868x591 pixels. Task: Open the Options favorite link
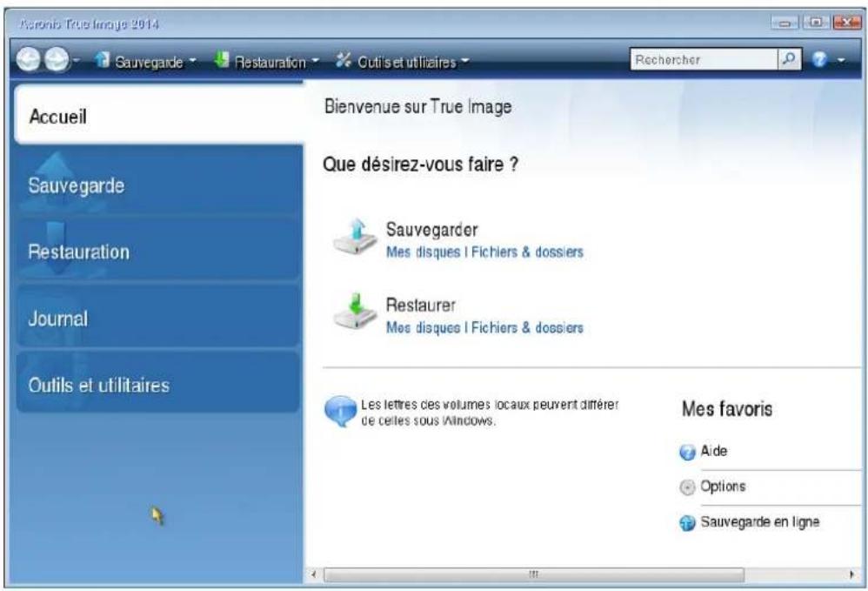(x=723, y=487)
